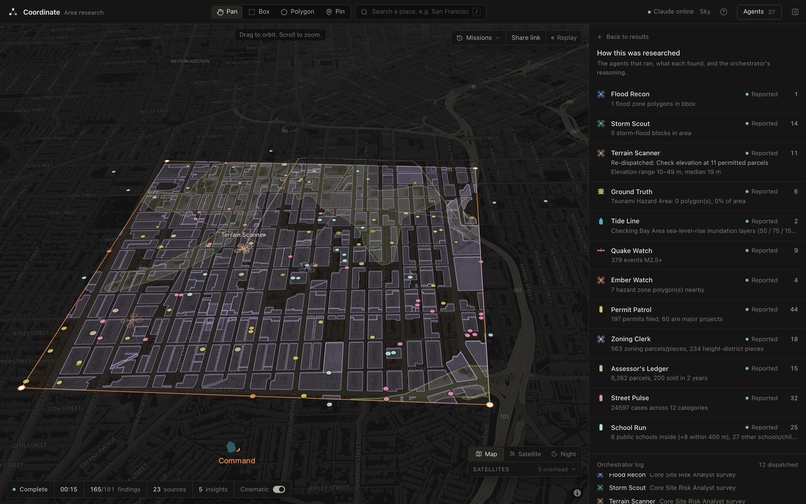The width and height of the screenshot is (806, 504).
Task: Select the Polygon drawing tool
Action: point(298,12)
